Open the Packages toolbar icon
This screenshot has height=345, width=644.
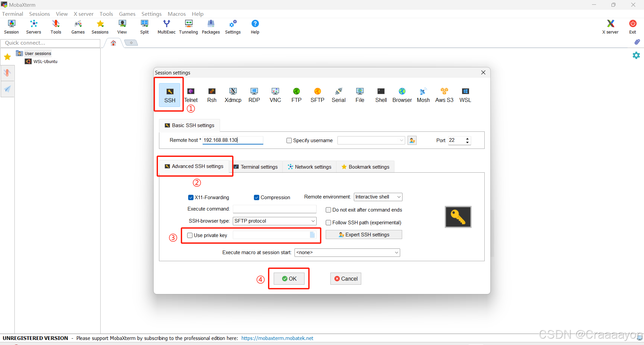[211, 27]
